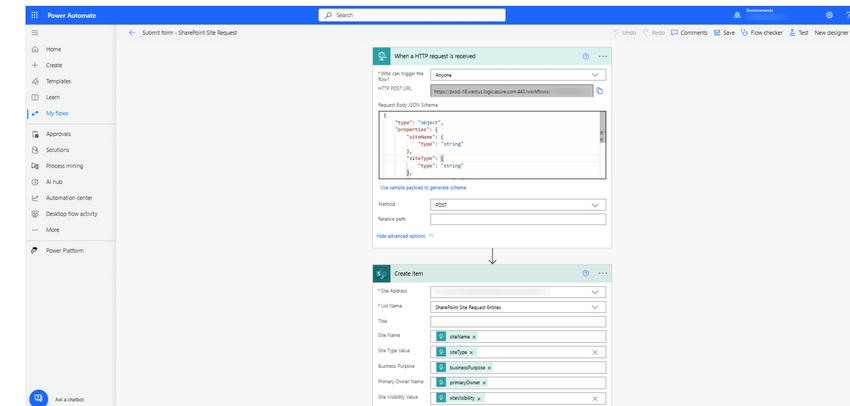Open the Comments pane
850x406 pixels.
click(x=689, y=33)
